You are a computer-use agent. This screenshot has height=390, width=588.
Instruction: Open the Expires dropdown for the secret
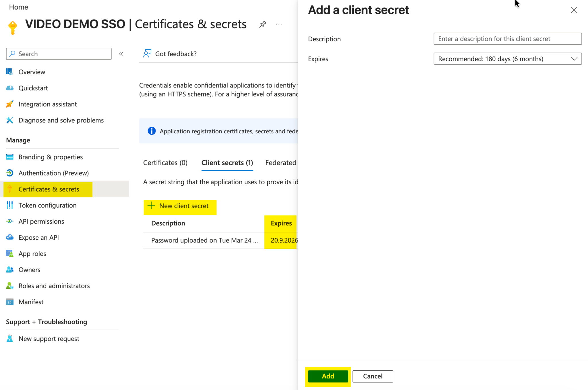(x=507, y=59)
